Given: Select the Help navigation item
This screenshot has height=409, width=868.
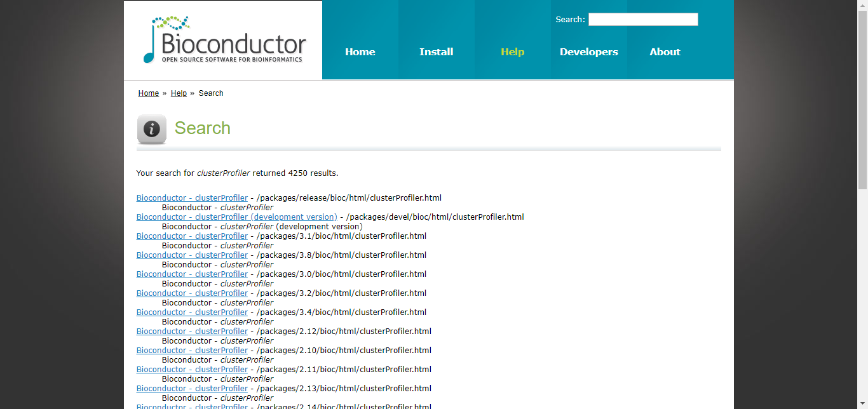Looking at the screenshot, I should click(512, 52).
